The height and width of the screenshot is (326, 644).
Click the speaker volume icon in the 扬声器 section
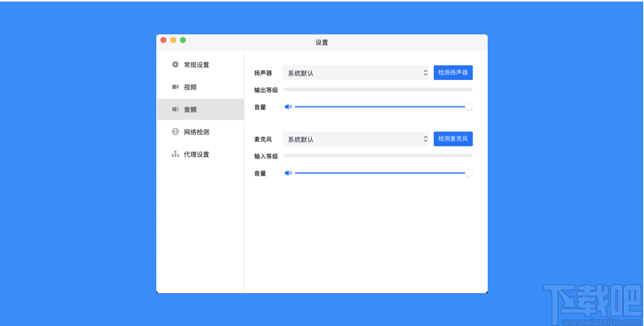(288, 107)
